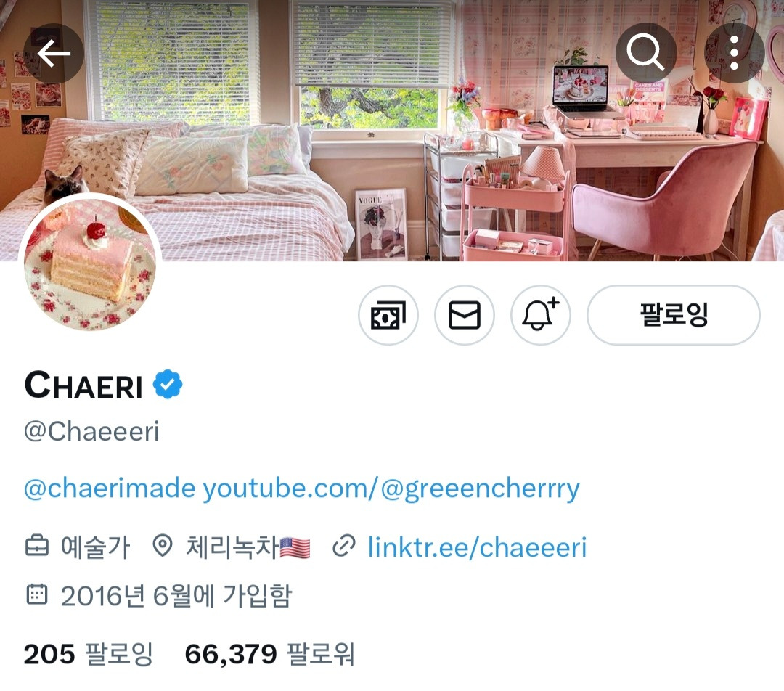The height and width of the screenshot is (691, 784).
Task: Tap the blue verified badge
Action: [x=168, y=384]
